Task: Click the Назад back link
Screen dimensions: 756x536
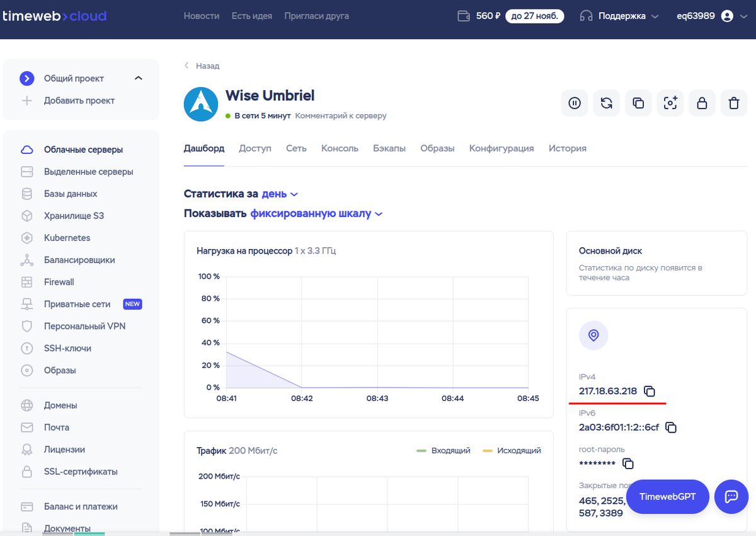Action: coord(202,66)
